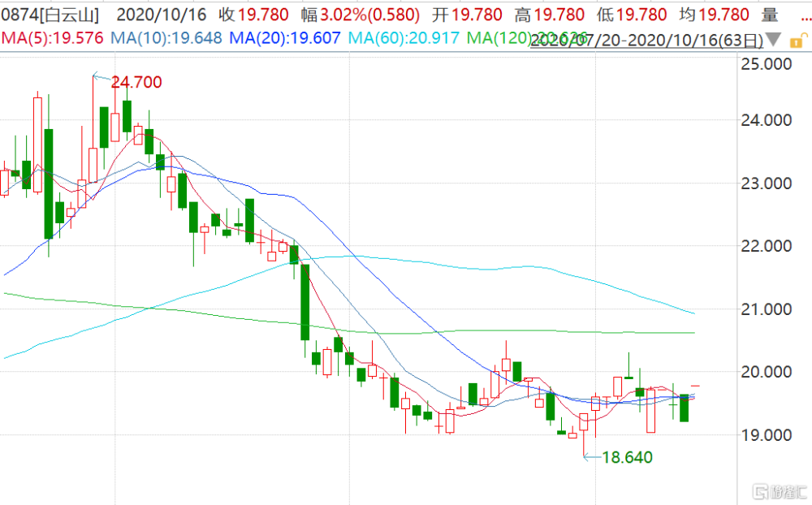Select the 0874[白云山] stock name label

point(50,15)
